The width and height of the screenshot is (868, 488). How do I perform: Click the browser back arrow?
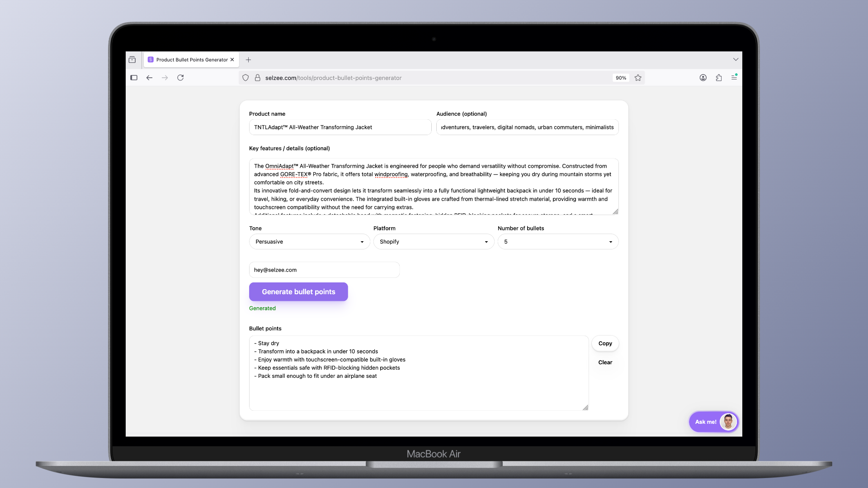(x=149, y=78)
